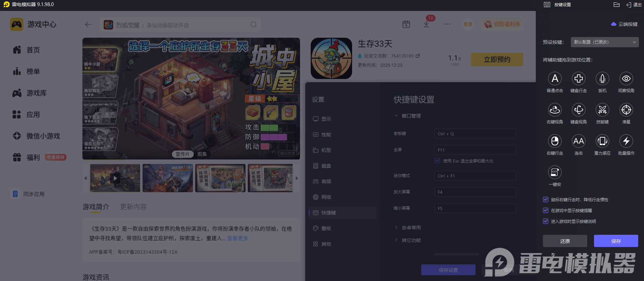The image size is (644, 281).
Task: Open 应用 in the sidebar
Action: pyautogui.click(x=26, y=115)
